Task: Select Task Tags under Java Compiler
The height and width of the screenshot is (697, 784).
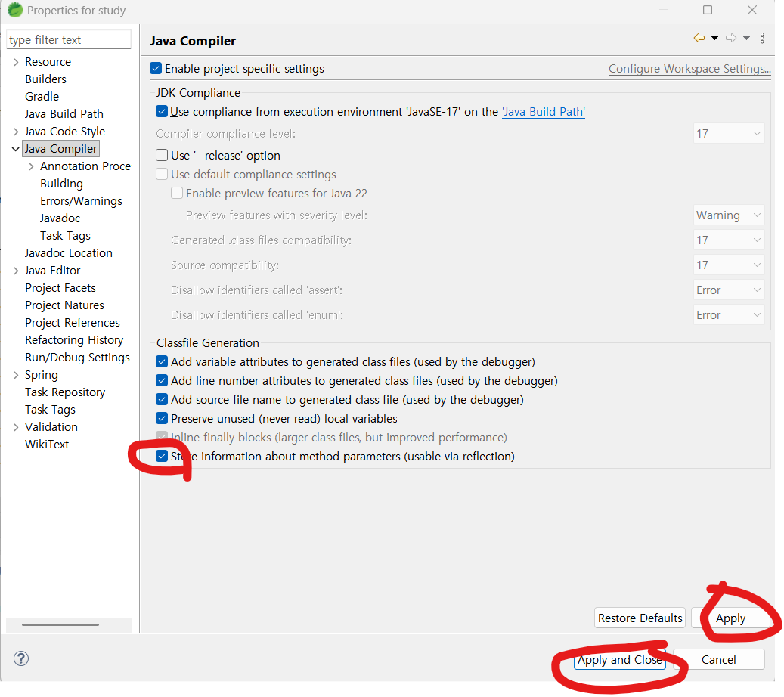Action: [x=66, y=236]
